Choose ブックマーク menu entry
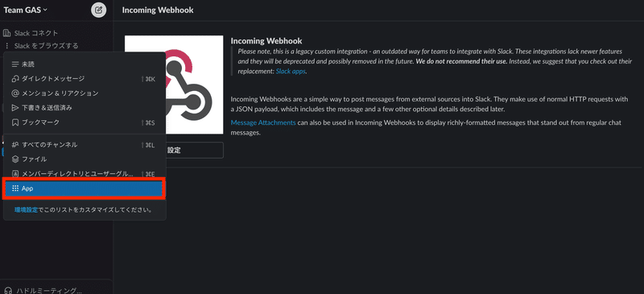The height and width of the screenshot is (294, 644). (85, 122)
